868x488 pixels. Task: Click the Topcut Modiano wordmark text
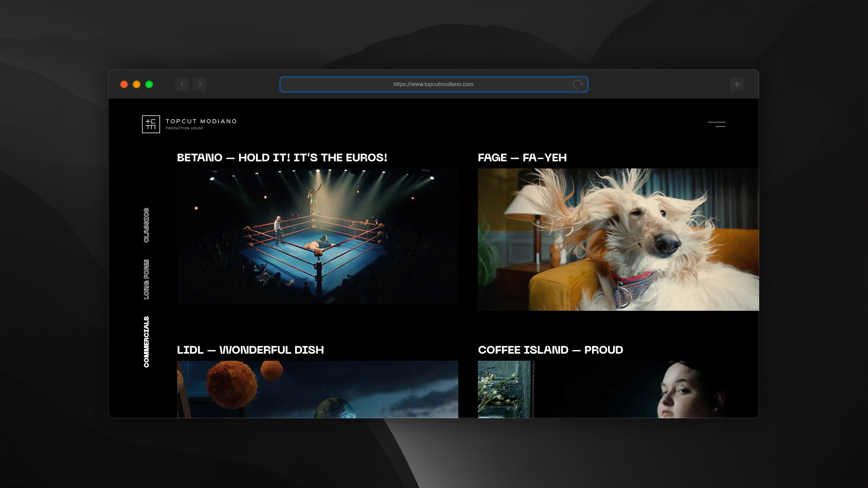(201, 121)
